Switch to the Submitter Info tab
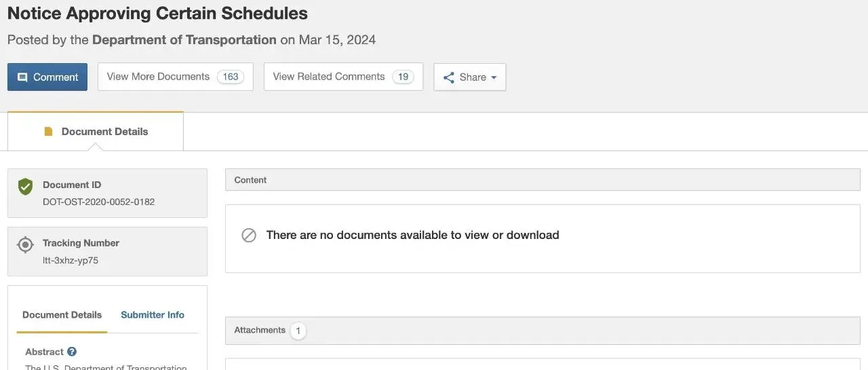The height and width of the screenshot is (370, 868). 153,315
